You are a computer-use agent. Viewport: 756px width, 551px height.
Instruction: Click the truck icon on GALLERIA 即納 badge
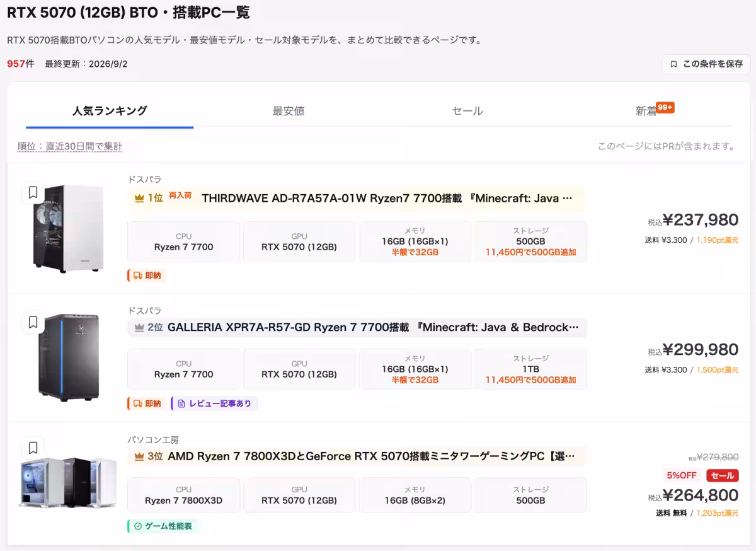(137, 403)
